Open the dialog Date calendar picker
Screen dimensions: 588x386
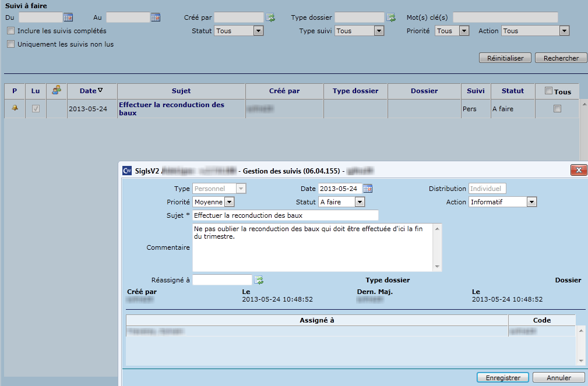point(367,188)
